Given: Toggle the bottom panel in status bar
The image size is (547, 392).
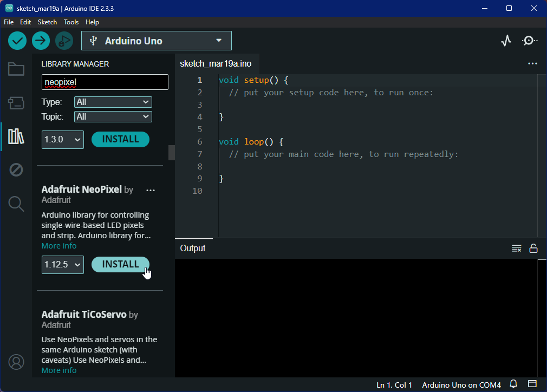Looking at the screenshot, I should (532, 385).
